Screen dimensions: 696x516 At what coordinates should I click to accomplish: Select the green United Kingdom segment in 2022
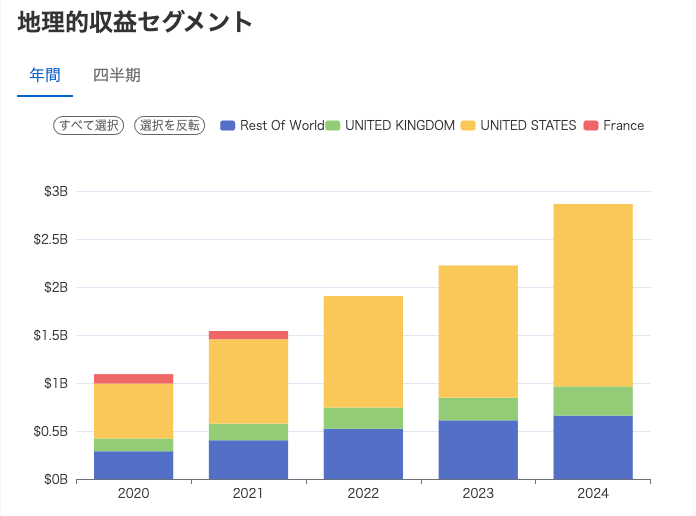click(x=364, y=418)
